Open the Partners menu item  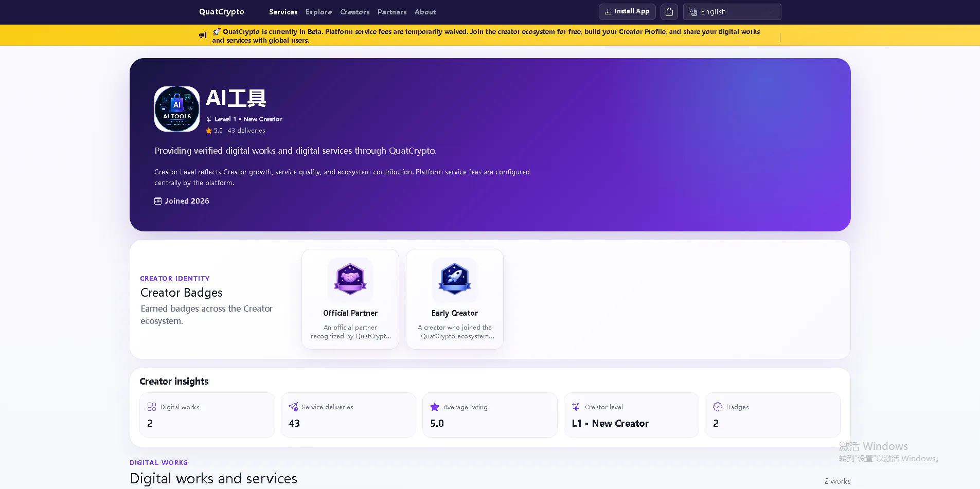click(392, 12)
